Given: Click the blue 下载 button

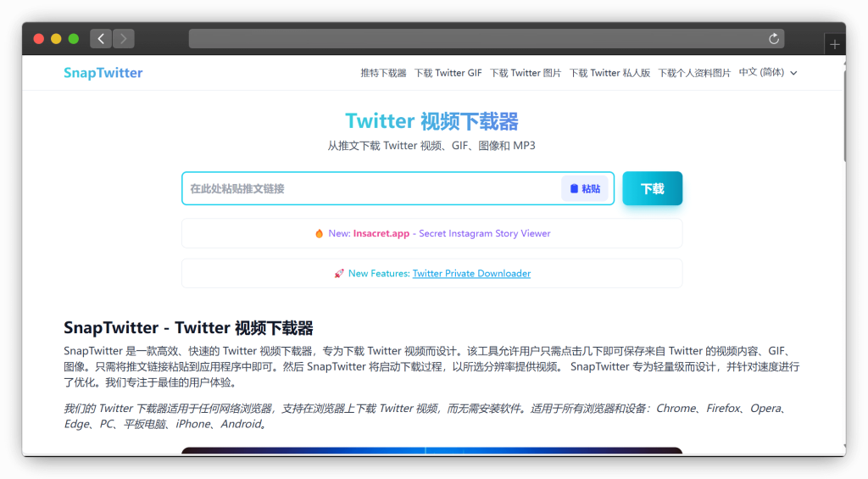Looking at the screenshot, I should click(652, 188).
